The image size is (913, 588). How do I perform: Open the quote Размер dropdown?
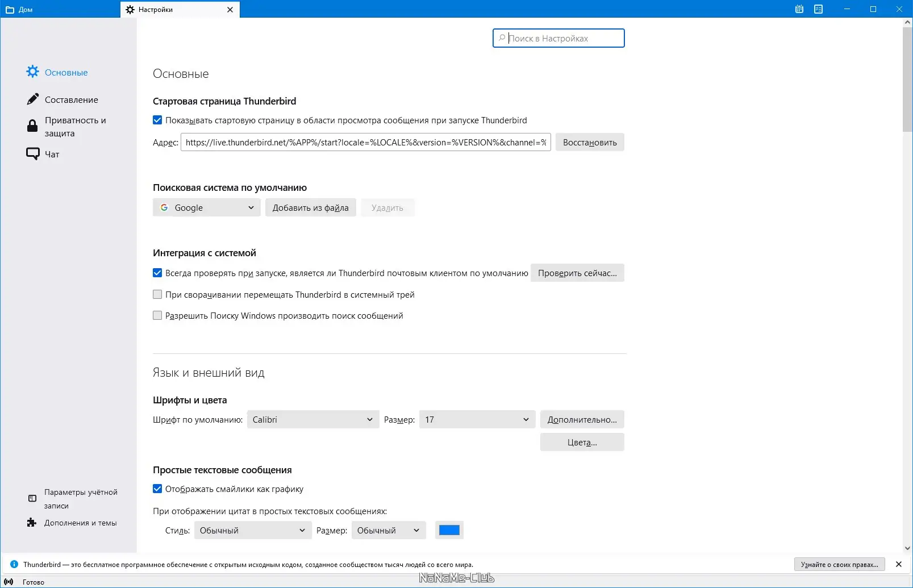[389, 530]
